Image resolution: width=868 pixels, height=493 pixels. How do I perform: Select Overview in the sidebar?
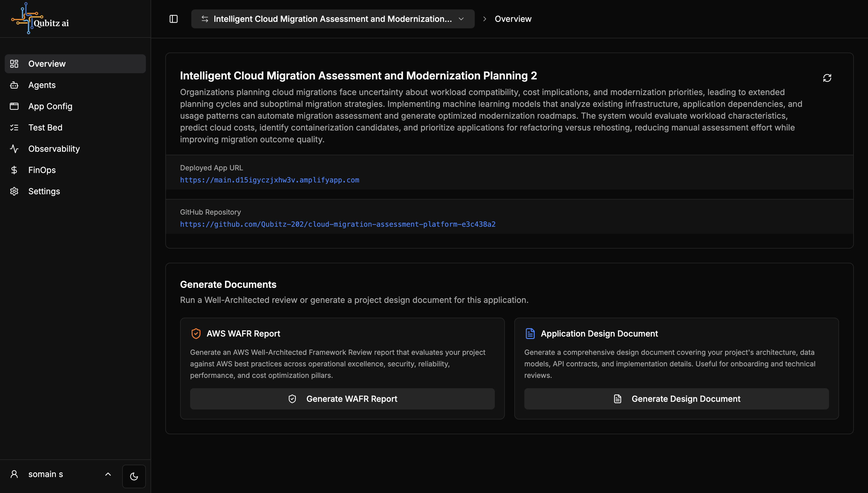tap(47, 64)
